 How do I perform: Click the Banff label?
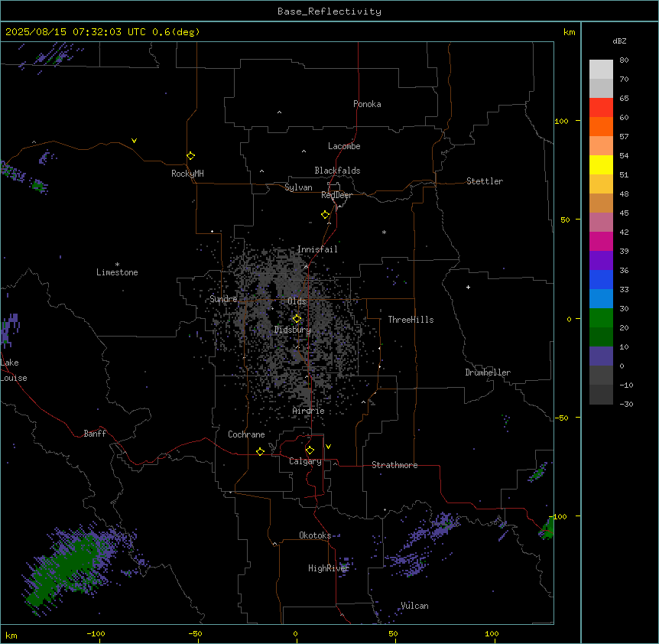pyautogui.click(x=95, y=434)
